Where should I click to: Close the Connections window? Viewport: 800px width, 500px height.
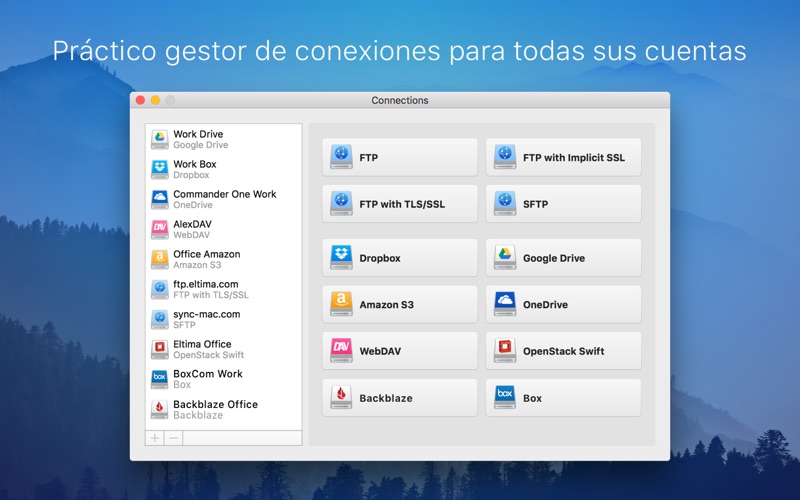141,100
